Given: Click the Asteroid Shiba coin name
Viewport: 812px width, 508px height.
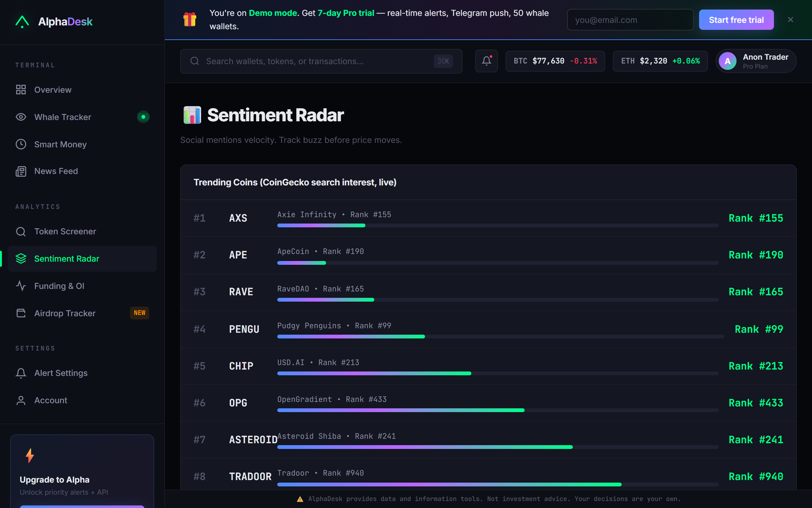Looking at the screenshot, I should [309, 436].
